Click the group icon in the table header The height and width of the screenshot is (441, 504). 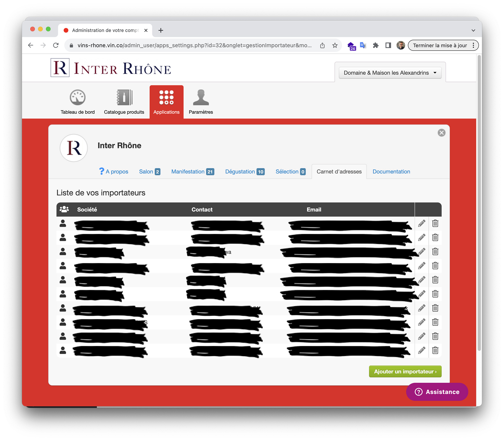[x=64, y=210]
